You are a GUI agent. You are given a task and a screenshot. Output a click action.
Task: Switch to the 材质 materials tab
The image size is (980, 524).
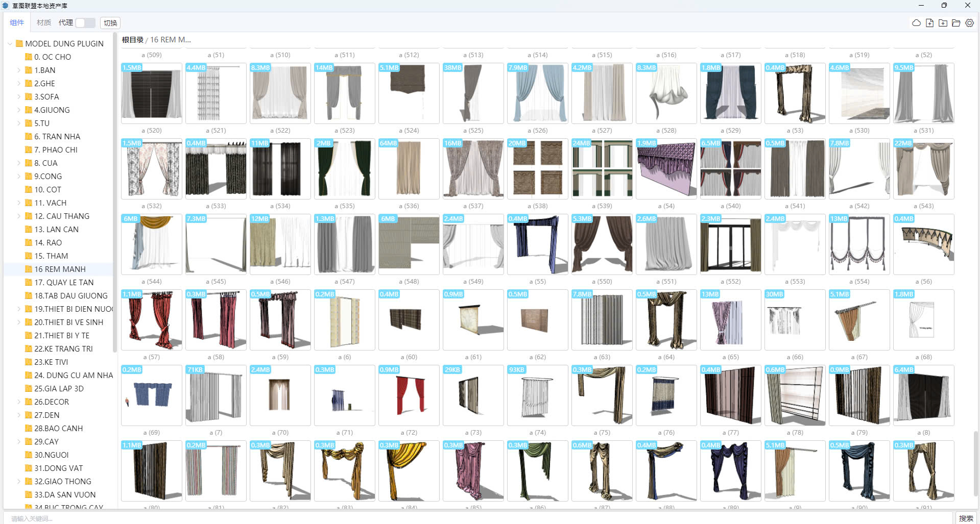44,22
